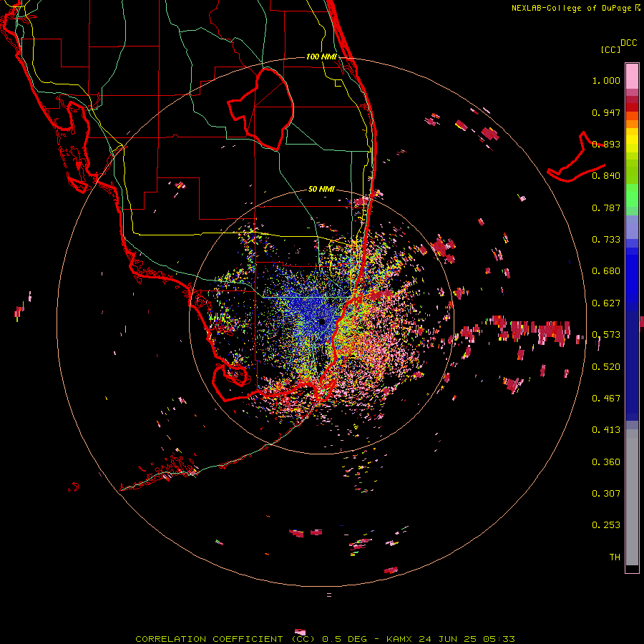Select the 0.520 scale value

click(606, 367)
